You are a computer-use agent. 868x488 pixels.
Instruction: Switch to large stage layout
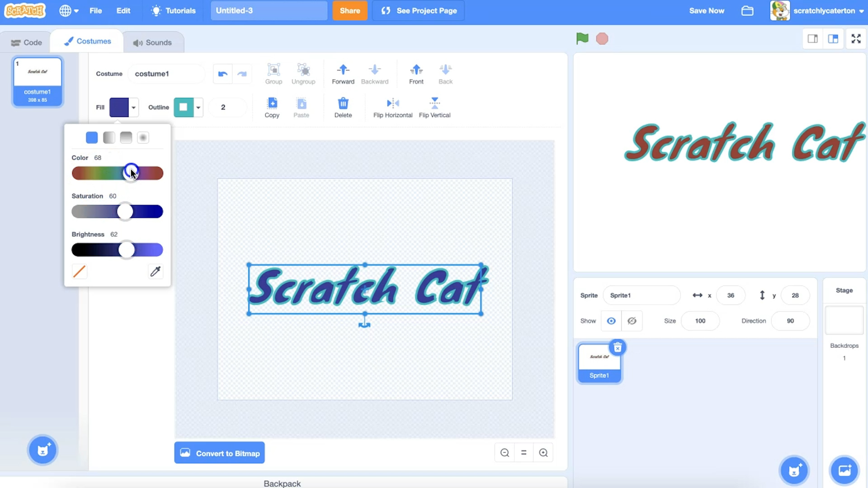pyautogui.click(x=833, y=39)
